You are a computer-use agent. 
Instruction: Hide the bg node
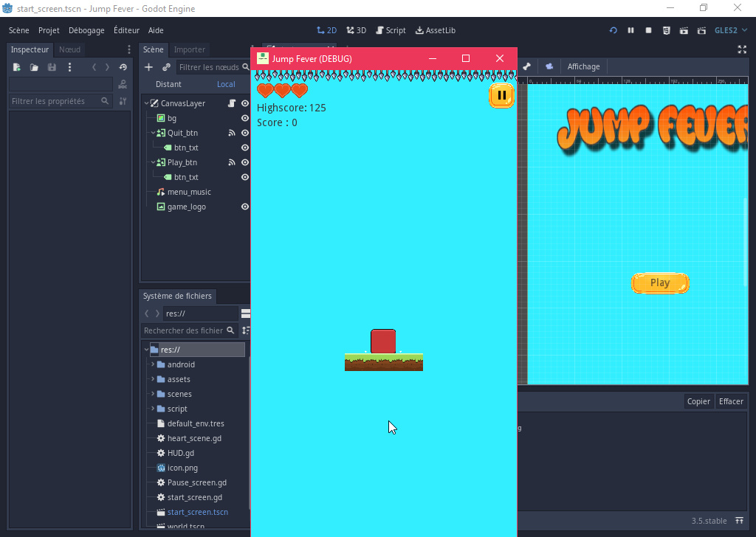(x=245, y=118)
